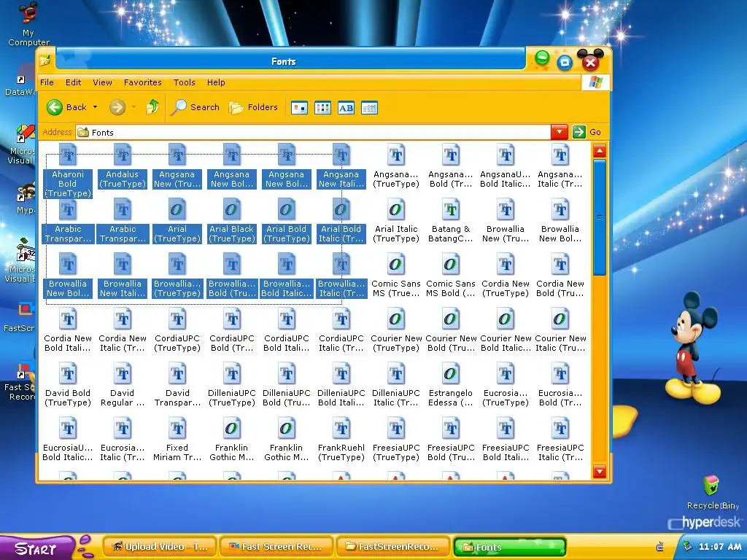Click the Forward navigation arrow

click(x=117, y=107)
